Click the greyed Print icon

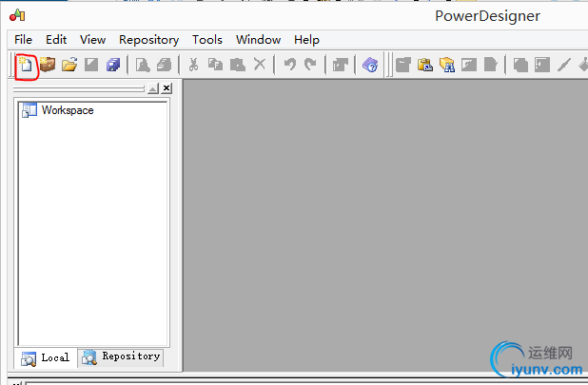pyautogui.click(x=164, y=65)
